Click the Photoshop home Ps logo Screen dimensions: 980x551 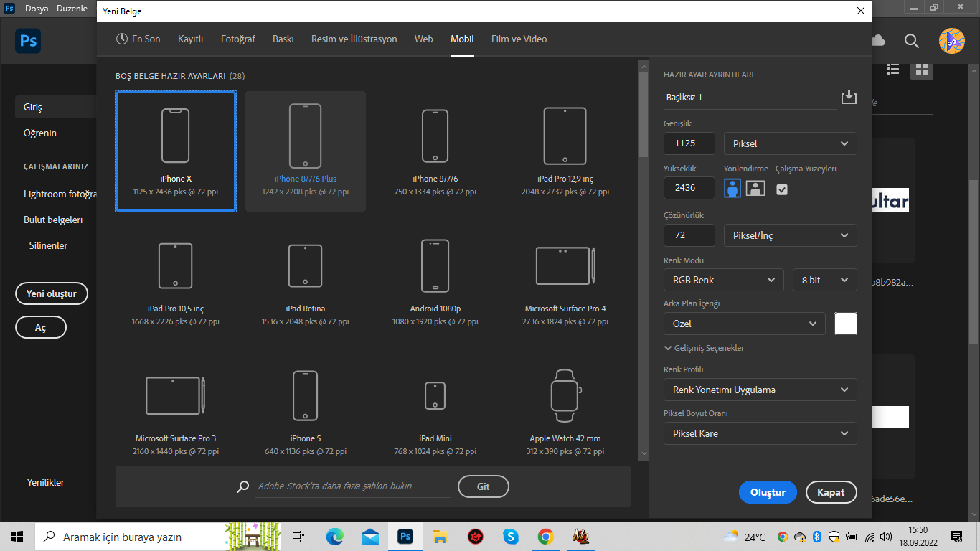pos(28,41)
